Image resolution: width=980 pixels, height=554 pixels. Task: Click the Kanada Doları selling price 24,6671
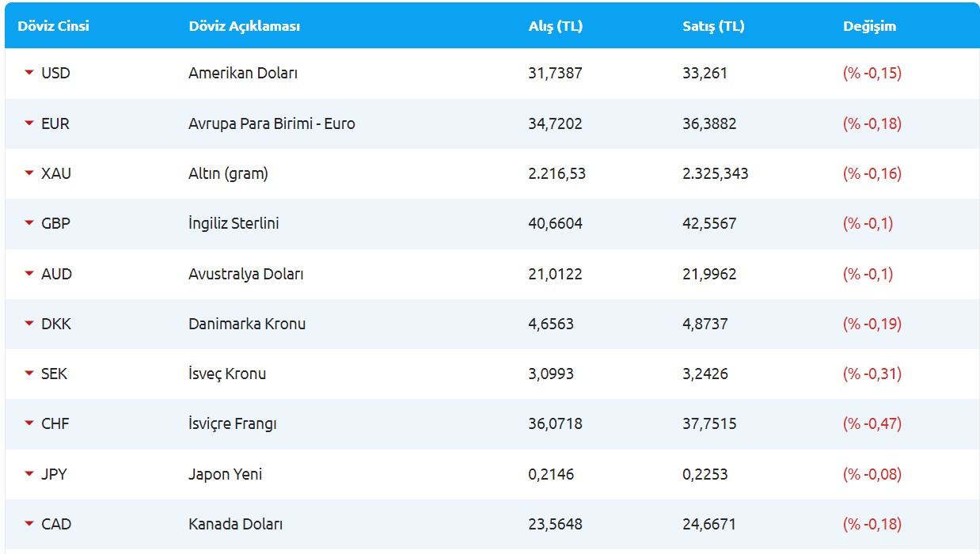pyautogui.click(x=708, y=524)
